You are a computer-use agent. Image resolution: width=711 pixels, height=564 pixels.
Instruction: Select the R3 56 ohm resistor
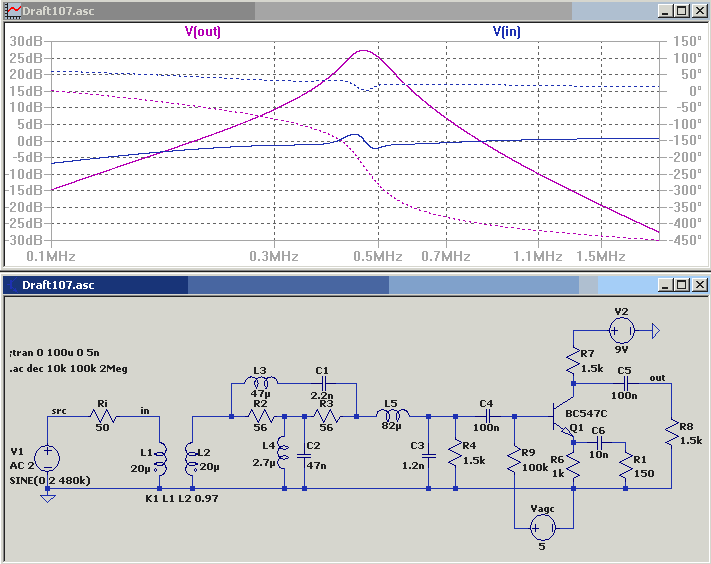pyautogui.click(x=326, y=416)
